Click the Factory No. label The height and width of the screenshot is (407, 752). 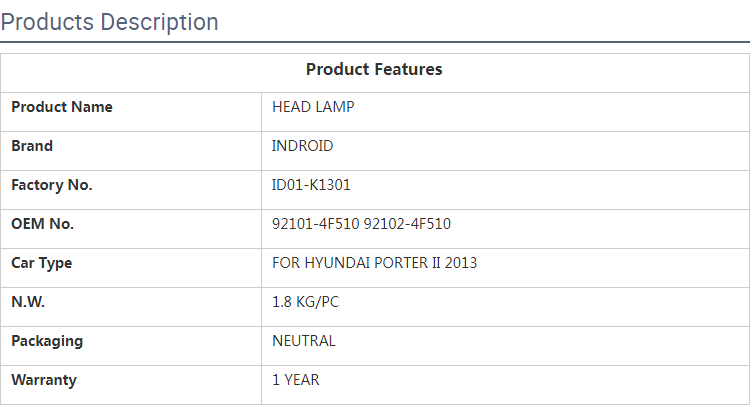pos(51,185)
